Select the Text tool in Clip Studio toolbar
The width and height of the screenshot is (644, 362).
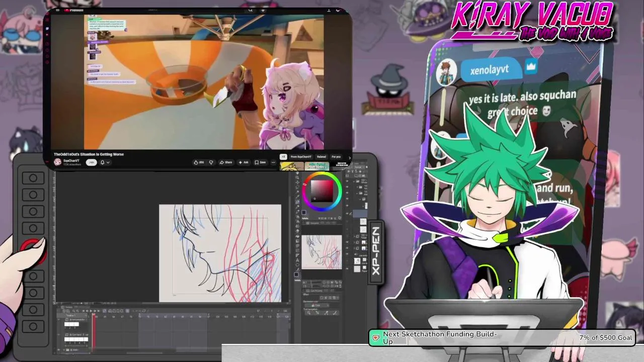[297, 260]
